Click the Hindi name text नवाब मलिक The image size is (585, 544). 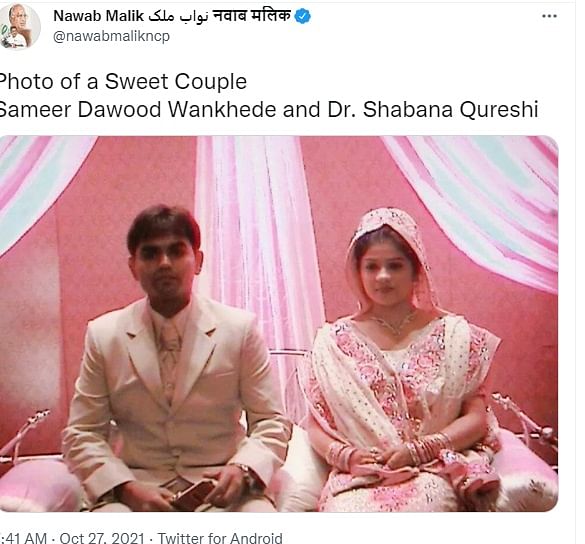251,16
